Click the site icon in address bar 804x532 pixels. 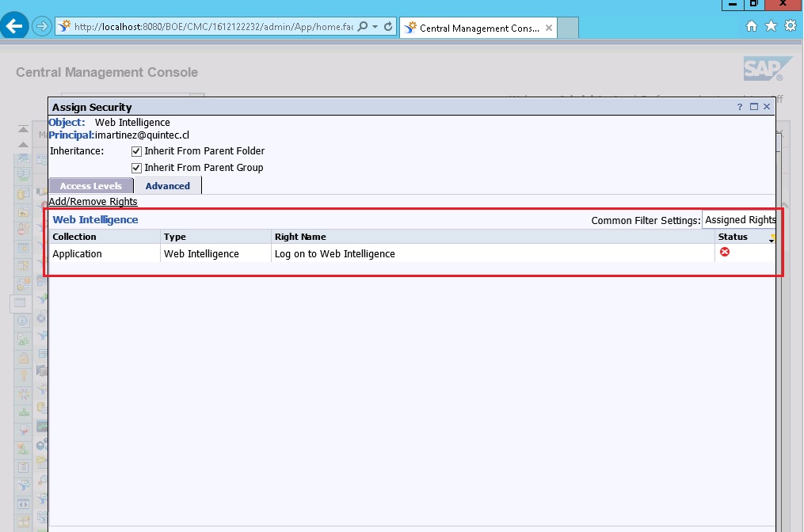point(64,26)
